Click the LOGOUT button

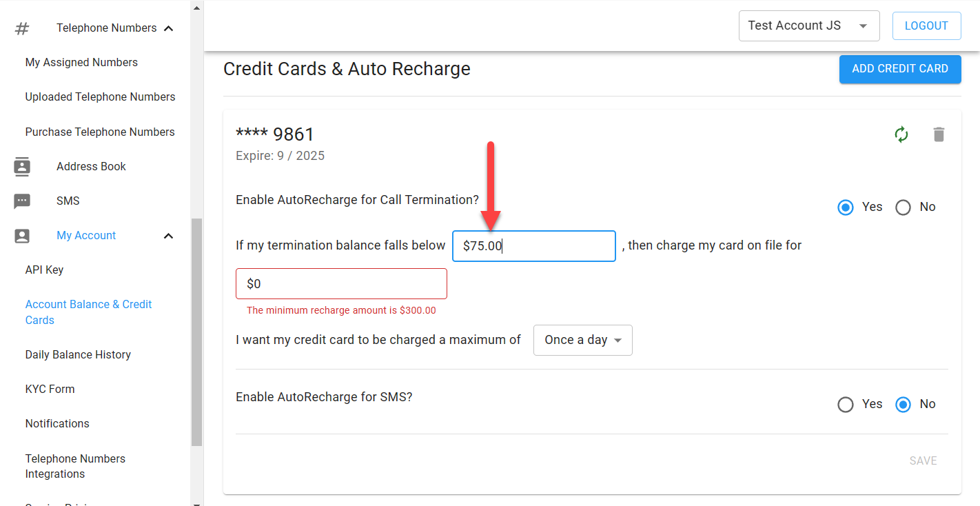click(x=926, y=26)
